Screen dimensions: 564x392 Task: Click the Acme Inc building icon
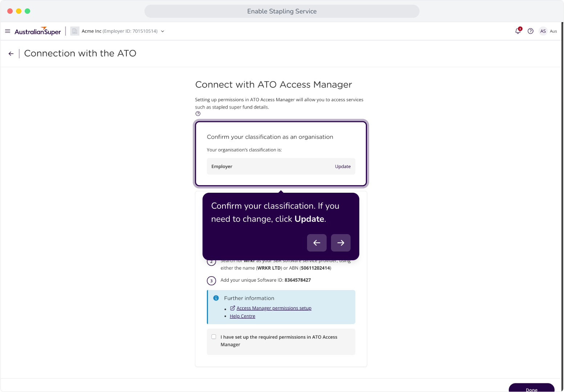[75, 31]
